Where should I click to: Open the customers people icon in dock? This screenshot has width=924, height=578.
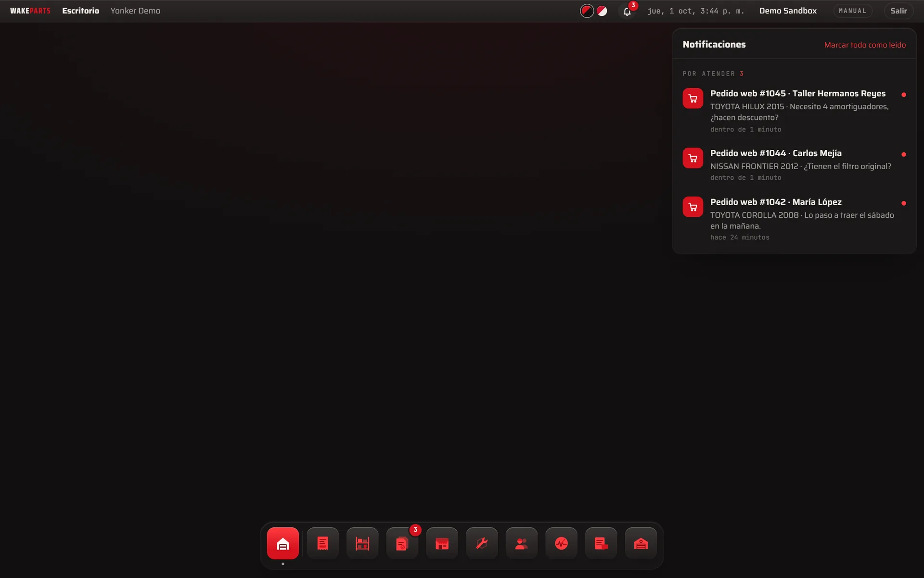click(522, 543)
